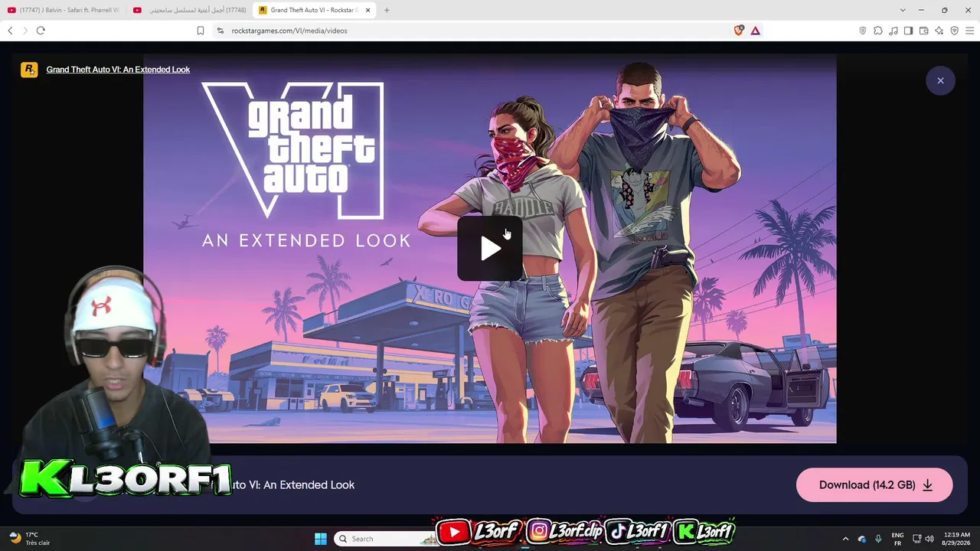The width and height of the screenshot is (980, 551).
Task: Open the volume speaker tray icon
Action: [929, 539]
